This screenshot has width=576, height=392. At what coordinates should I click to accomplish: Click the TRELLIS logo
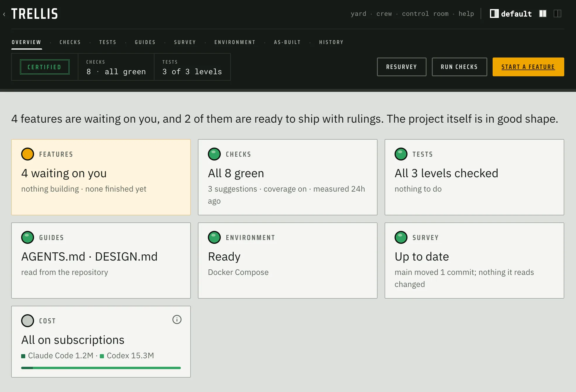point(35,14)
